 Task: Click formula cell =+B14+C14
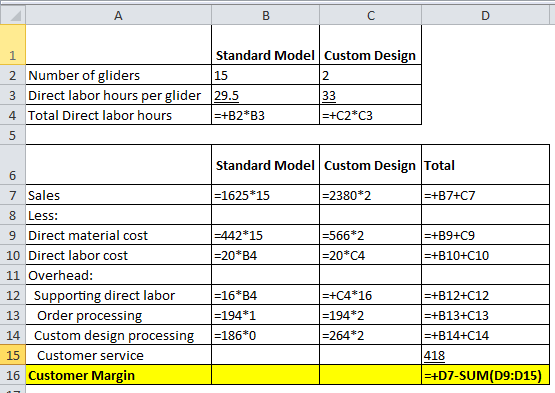(486, 335)
